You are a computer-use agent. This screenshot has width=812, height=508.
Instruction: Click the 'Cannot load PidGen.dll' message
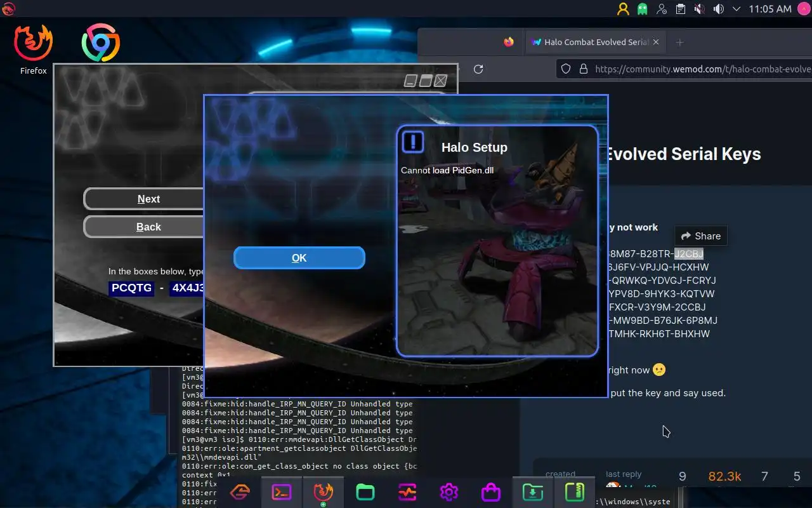click(447, 170)
